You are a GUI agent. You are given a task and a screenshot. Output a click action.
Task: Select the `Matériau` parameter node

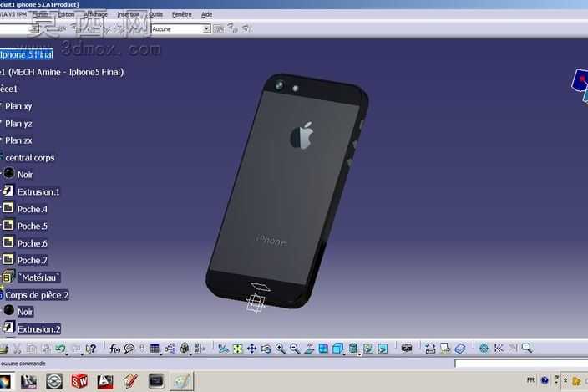(39, 277)
